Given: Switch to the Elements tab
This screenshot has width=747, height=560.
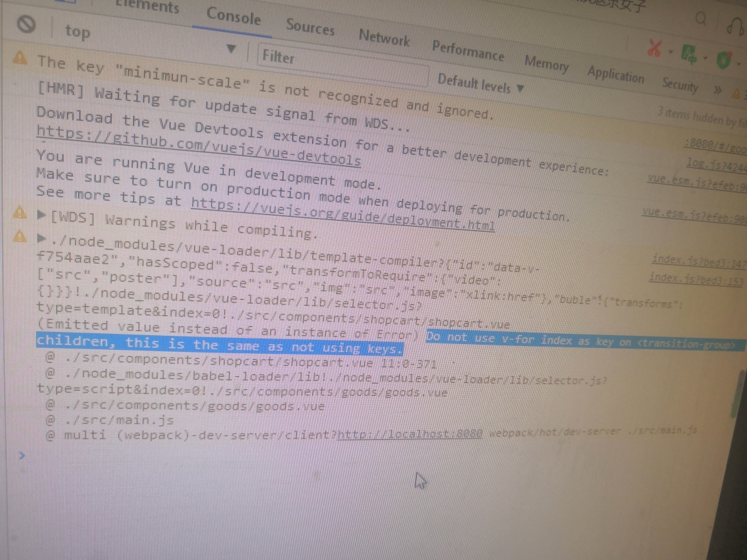Looking at the screenshot, I should coord(148,6).
